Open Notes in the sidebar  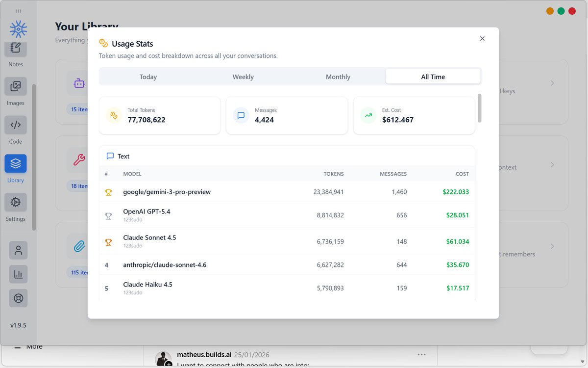tap(16, 48)
